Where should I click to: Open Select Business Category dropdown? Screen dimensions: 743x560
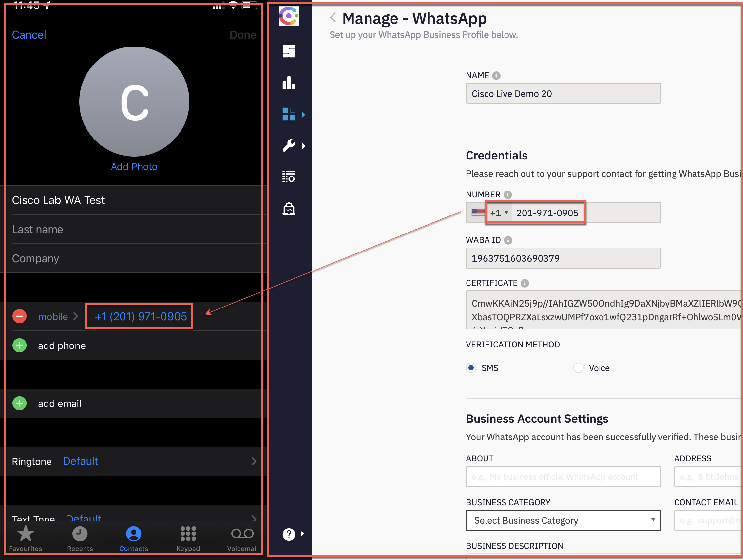[x=563, y=520]
